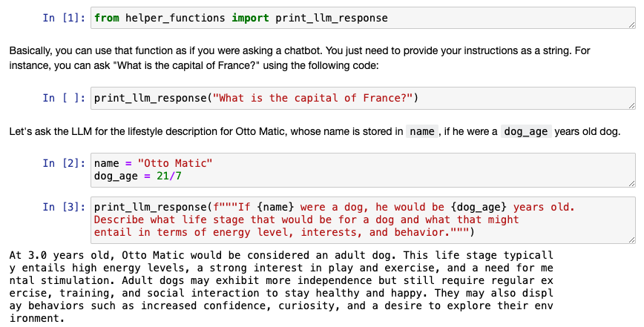Click the name = "Otto Matic" code line

click(x=154, y=163)
